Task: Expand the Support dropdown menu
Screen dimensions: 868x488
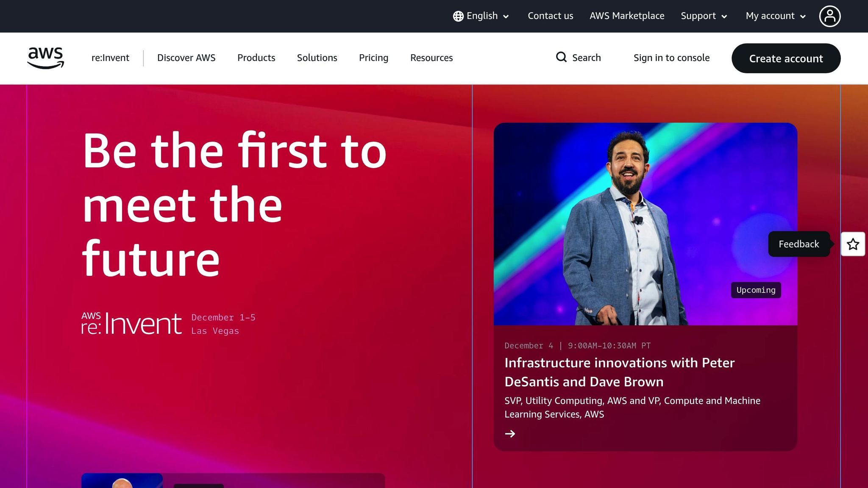Action: point(704,16)
